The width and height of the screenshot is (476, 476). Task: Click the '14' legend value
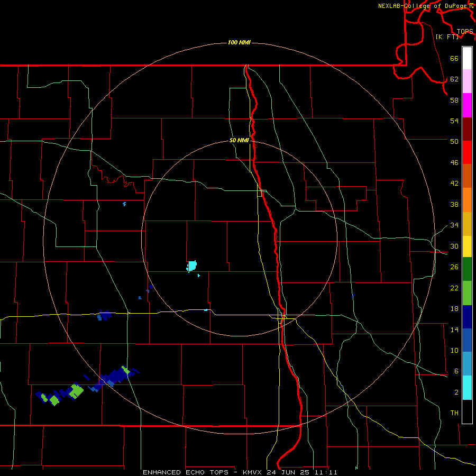click(454, 329)
